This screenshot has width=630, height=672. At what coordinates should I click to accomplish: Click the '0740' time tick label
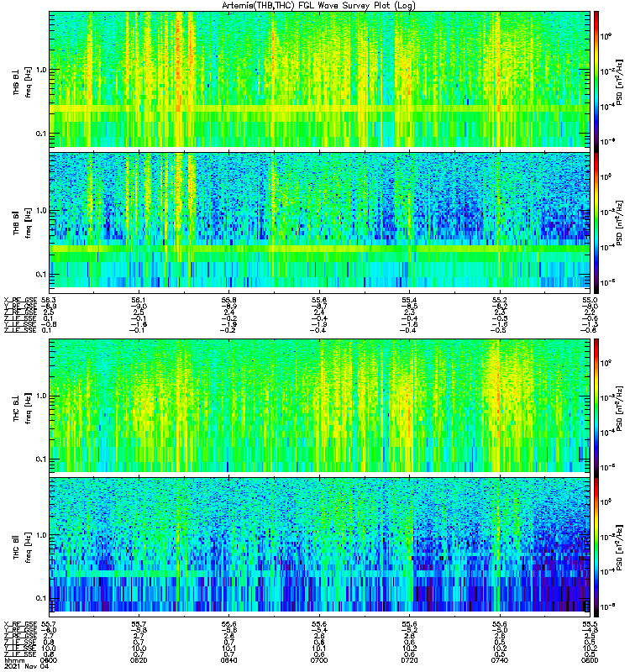500,660
